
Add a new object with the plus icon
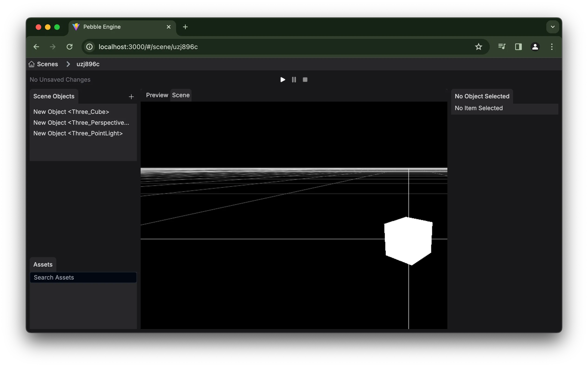[131, 96]
